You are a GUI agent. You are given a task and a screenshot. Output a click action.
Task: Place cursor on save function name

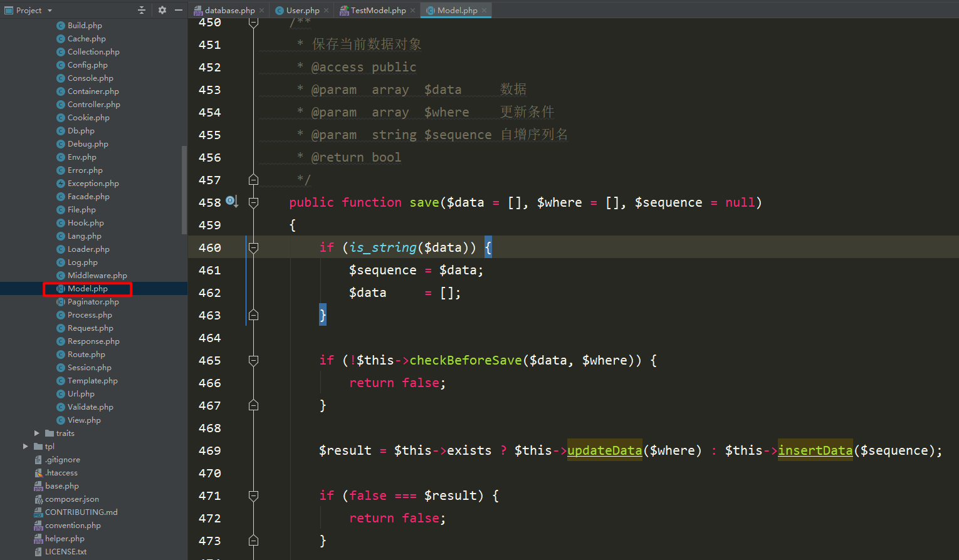point(424,202)
